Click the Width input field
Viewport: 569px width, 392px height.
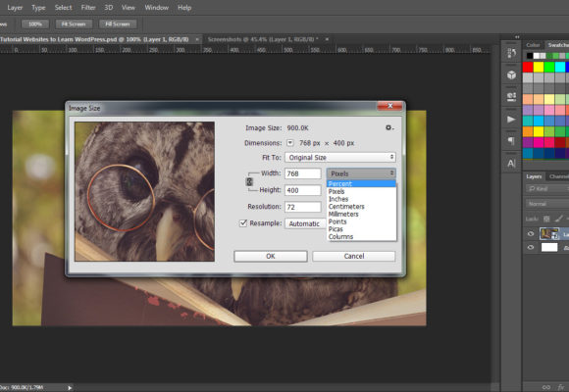click(303, 173)
